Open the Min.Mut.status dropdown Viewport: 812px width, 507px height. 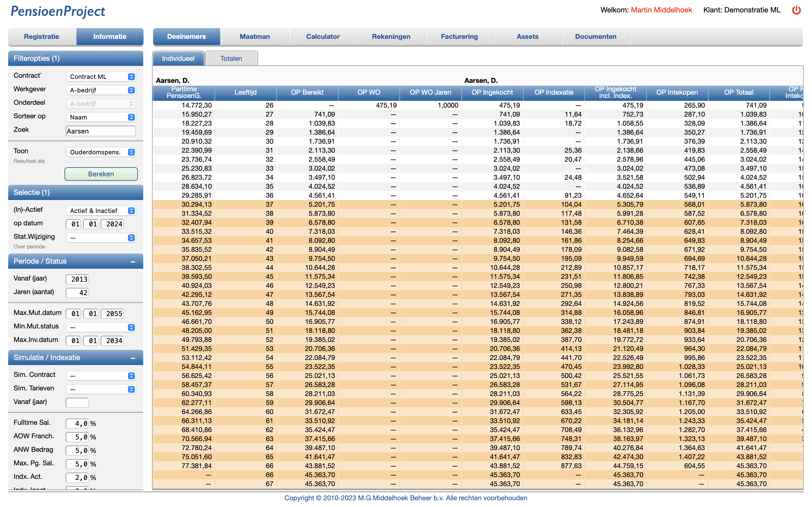point(101,327)
